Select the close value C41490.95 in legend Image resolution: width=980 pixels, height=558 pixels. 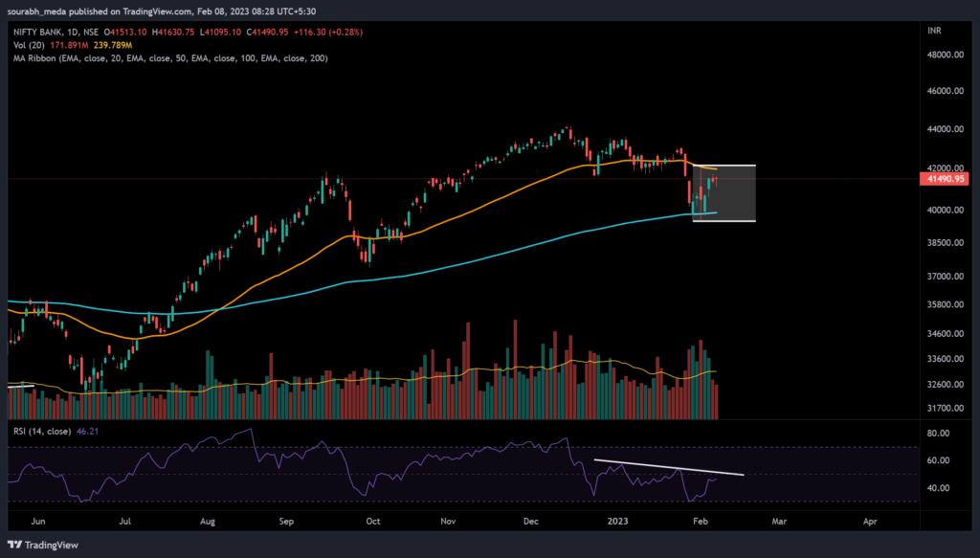coord(268,32)
